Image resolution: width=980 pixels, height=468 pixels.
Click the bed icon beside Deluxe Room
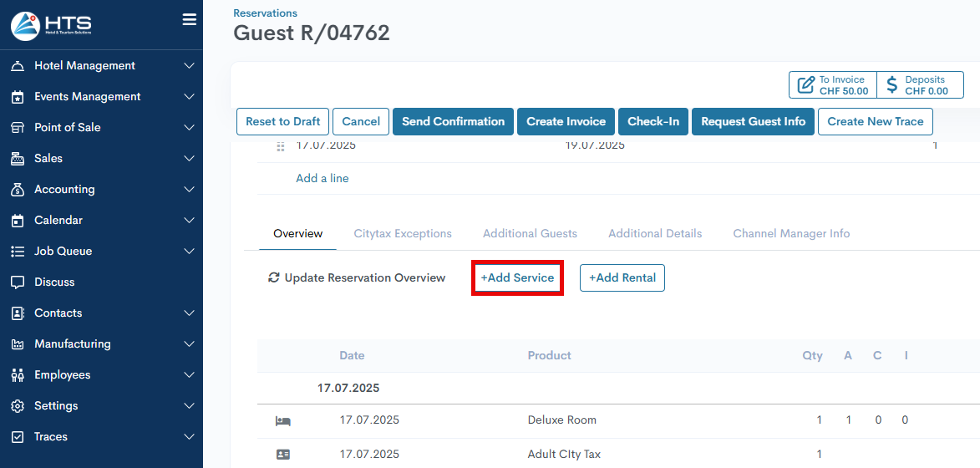(x=282, y=420)
